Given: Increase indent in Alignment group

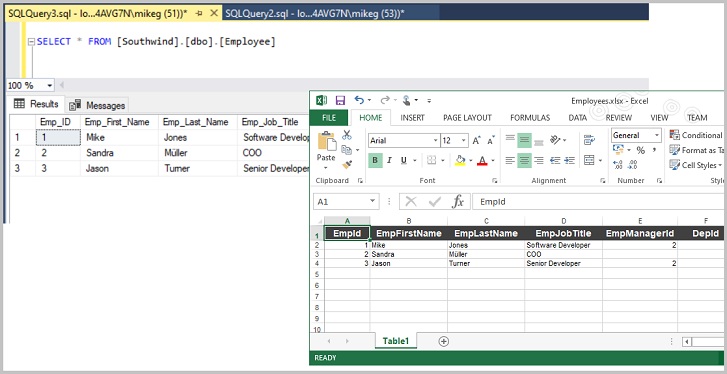Looking at the screenshot, I should [x=570, y=160].
